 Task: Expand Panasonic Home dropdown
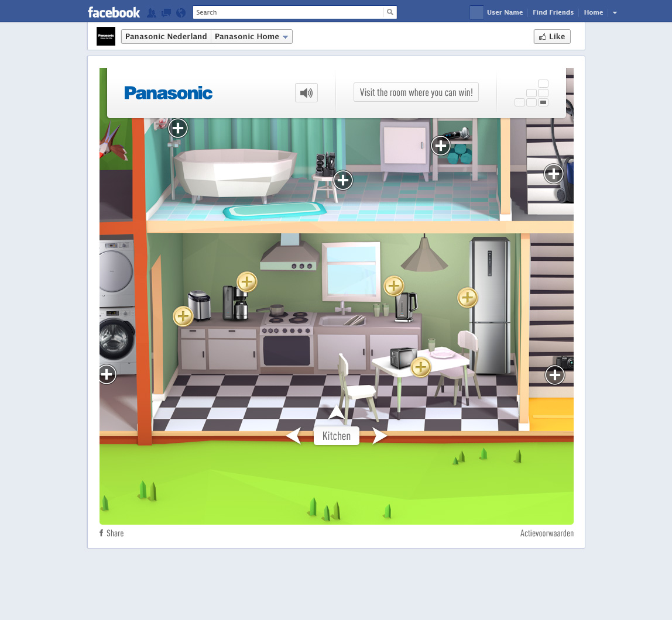252,36
